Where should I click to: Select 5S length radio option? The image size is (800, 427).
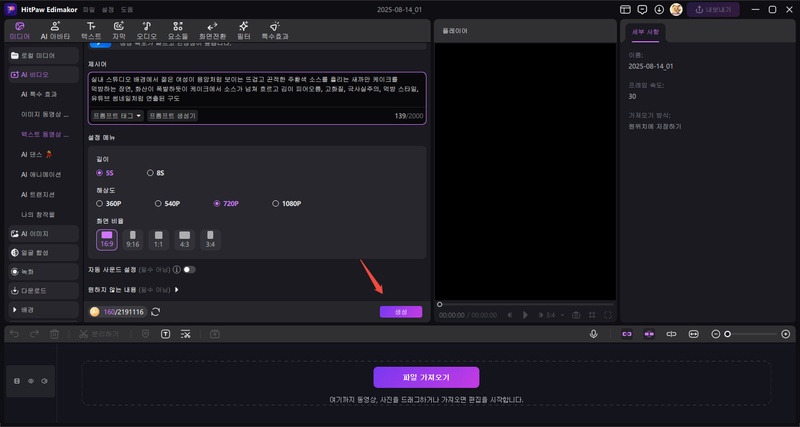click(x=105, y=173)
